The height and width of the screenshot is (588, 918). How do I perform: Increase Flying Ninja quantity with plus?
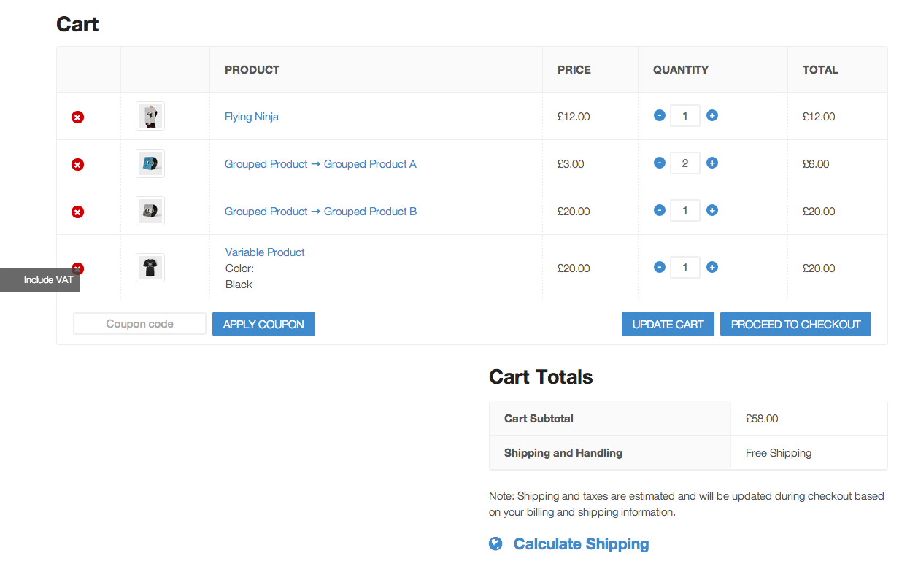[712, 115]
